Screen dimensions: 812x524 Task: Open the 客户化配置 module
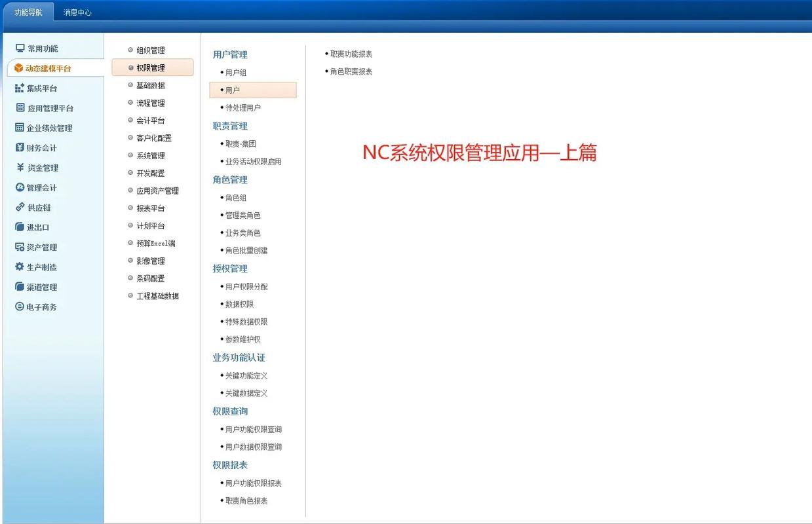154,138
